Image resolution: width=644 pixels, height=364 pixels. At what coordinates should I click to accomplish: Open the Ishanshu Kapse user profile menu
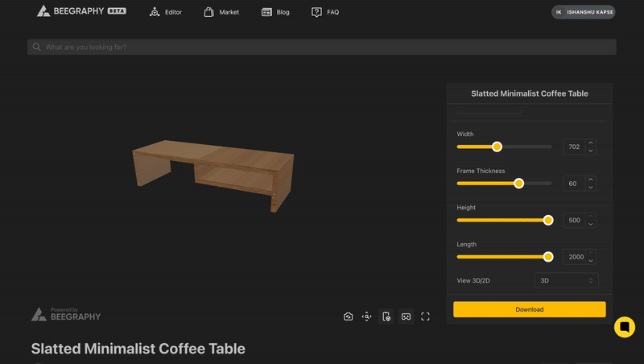pyautogui.click(x=583, y=12)
